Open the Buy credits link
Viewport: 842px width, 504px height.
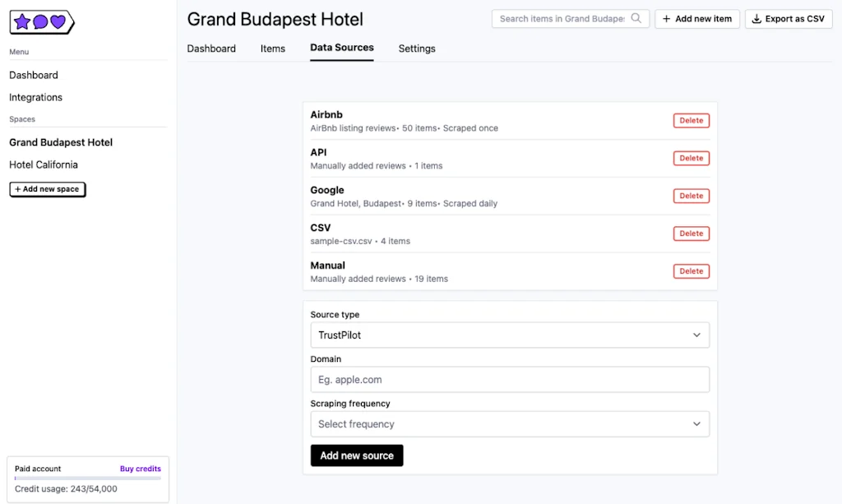140,469
